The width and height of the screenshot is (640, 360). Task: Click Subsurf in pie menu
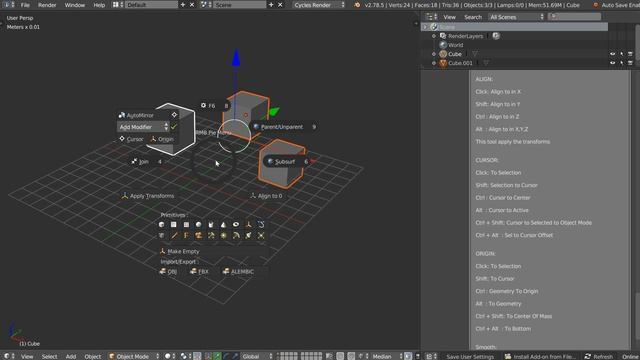(x=287, y=162)
